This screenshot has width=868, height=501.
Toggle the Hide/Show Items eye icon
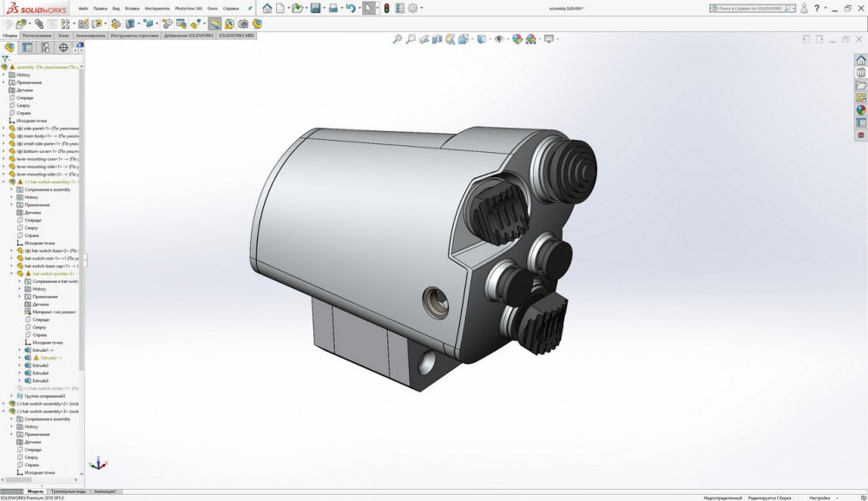[x=499, y=39]
